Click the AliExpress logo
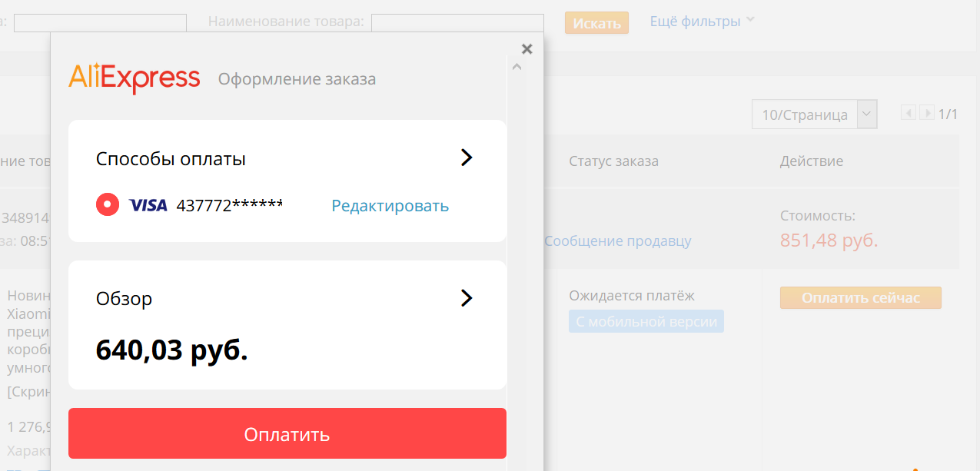 point(135,78)
